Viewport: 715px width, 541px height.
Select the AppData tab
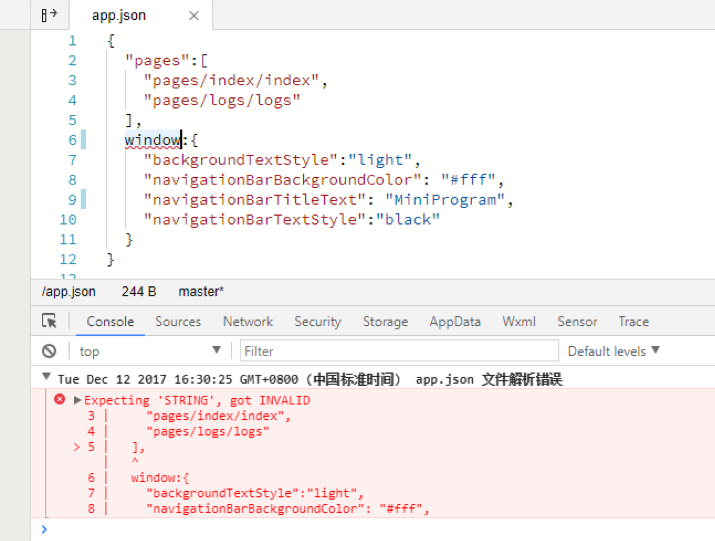(455, 321)
